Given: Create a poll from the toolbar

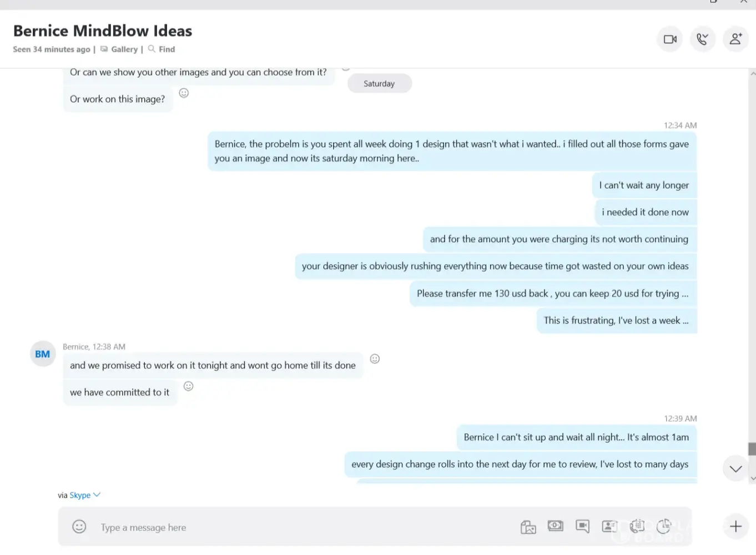Looking at the screenshot, I should 664,526.
